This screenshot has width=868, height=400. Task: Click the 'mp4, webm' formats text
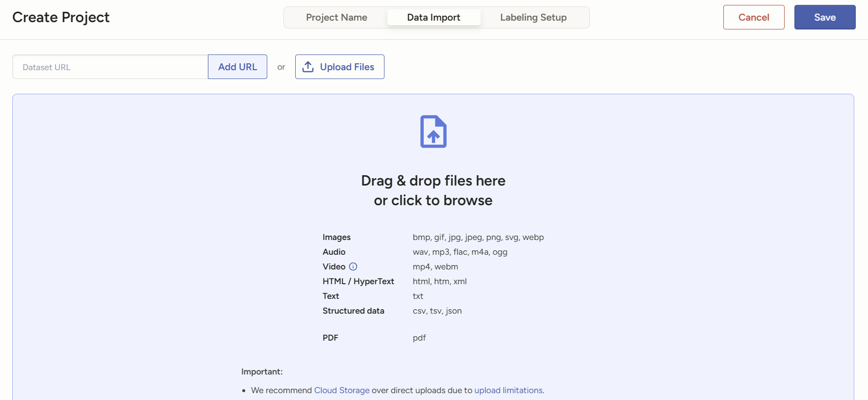tap(435, 267)
